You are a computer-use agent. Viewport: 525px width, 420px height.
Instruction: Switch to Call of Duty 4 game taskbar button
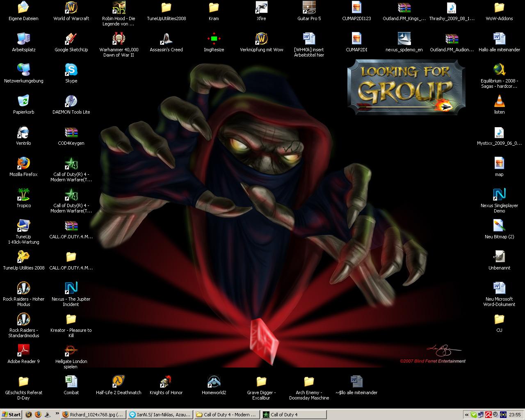[x=293, y=415]
